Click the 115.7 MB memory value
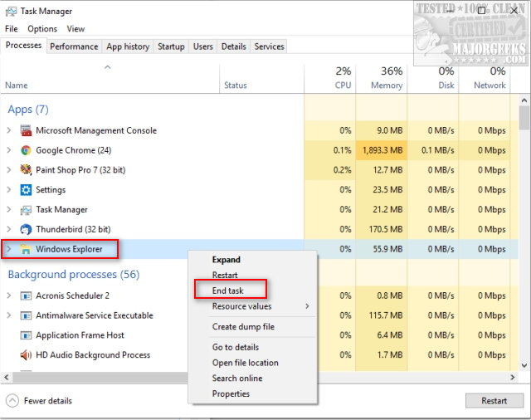 [385, 315]
